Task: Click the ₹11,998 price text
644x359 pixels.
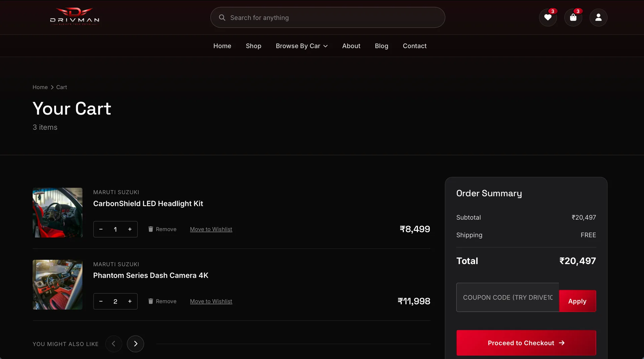Action: (x=414, y=301)
